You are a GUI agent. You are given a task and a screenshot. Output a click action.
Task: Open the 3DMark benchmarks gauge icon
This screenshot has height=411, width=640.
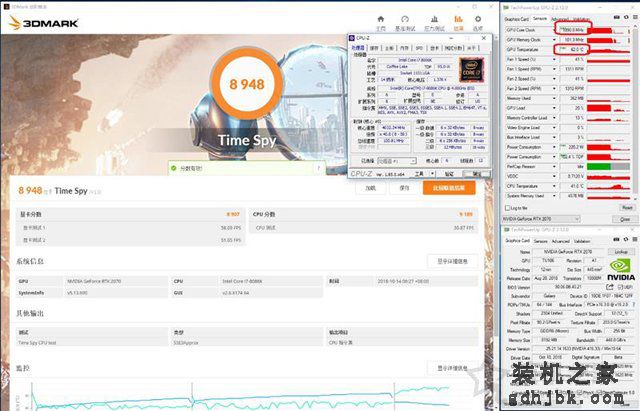click(405, 19)
